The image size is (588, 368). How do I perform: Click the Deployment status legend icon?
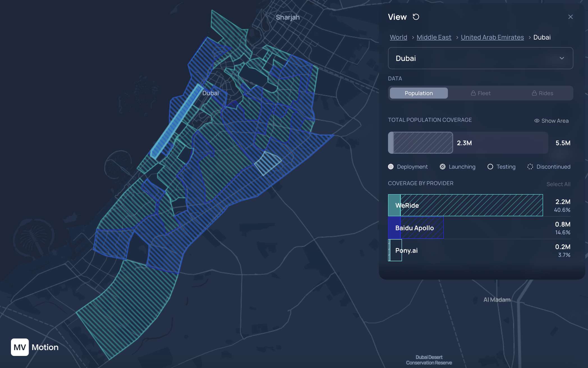coord(391,167)
